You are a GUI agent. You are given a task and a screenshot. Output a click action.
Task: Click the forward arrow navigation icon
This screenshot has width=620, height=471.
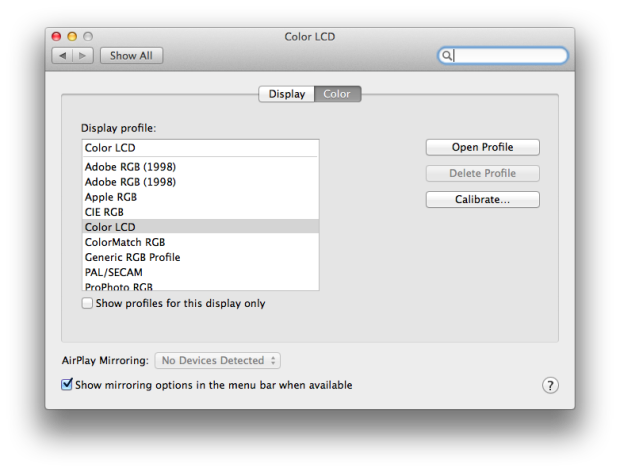[x=83, y=56]
